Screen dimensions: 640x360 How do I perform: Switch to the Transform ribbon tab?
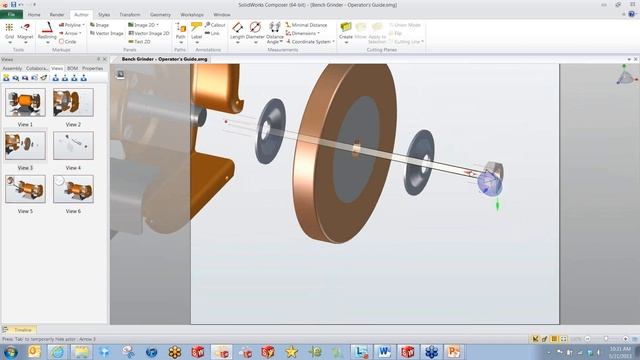130,15
